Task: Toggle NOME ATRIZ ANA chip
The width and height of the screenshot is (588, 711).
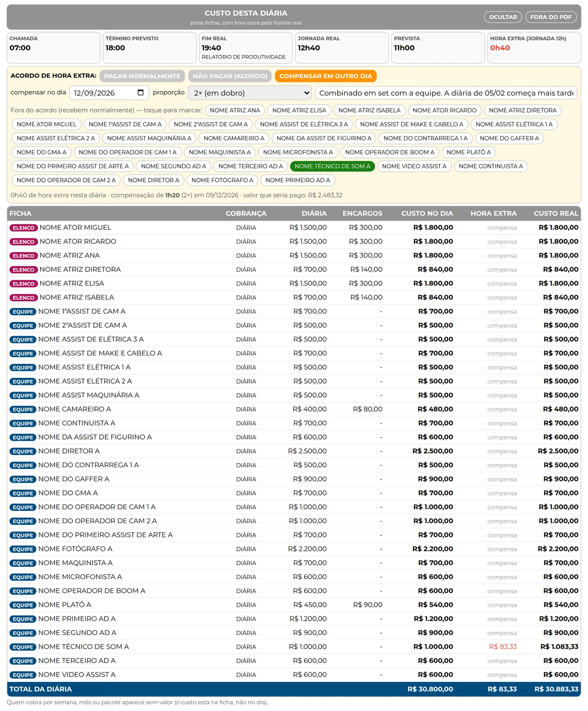Action: point(235,111)
